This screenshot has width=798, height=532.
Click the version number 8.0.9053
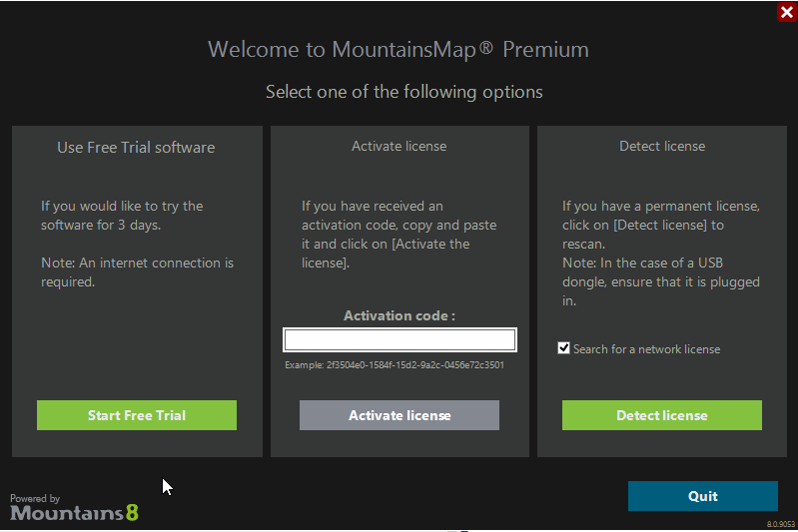tap(781, 524)
